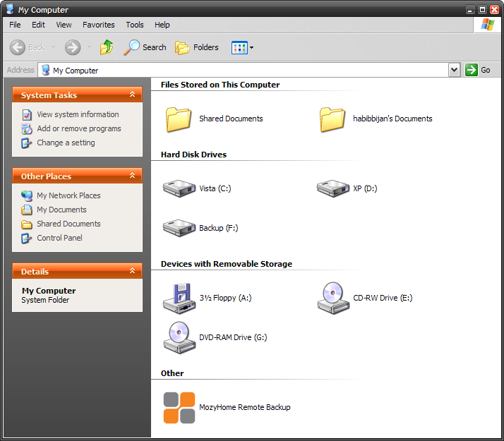
Task: Open the Help menu
Action: 162,25
